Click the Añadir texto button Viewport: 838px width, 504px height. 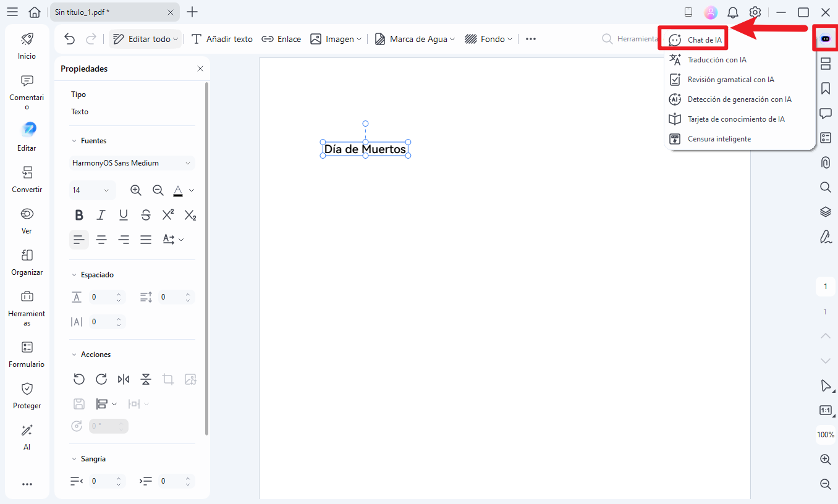click(x=222, y=39)
